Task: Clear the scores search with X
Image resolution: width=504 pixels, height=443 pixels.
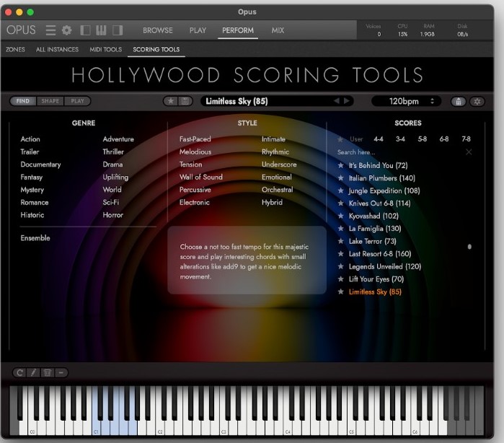Action: [469, 152]
